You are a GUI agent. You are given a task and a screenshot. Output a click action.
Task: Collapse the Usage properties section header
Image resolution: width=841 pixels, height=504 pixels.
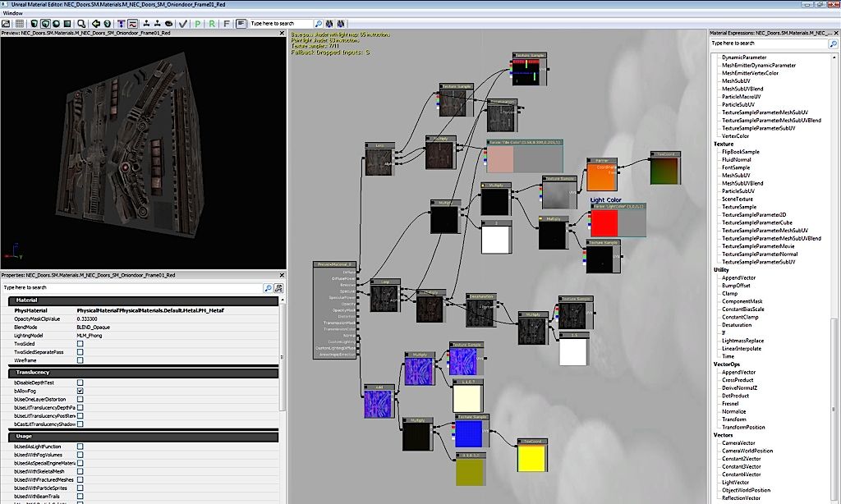143,437
